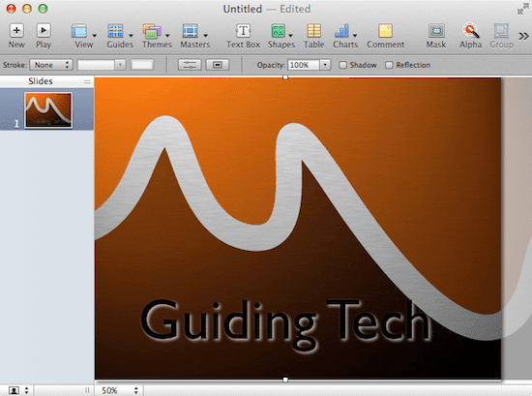Click the Opacity value field
Image resolution: width=532 pixels, height=396 pixels.
coord(304,65)
